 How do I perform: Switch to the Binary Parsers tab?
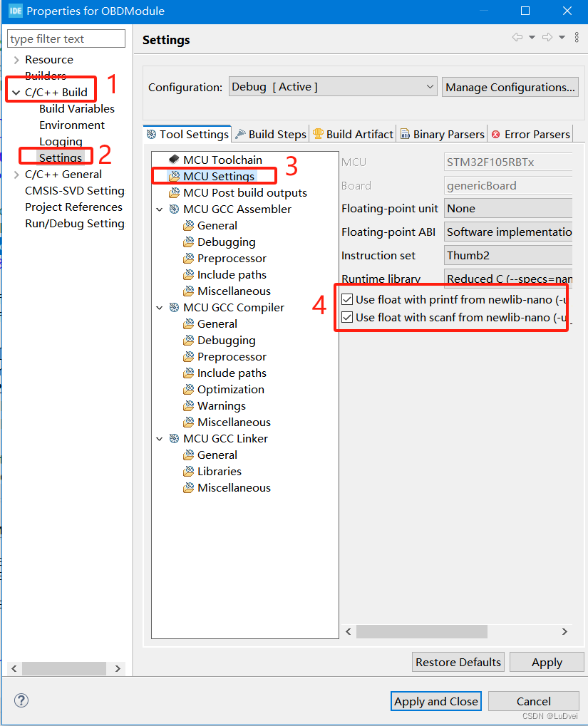click(442, 134)
